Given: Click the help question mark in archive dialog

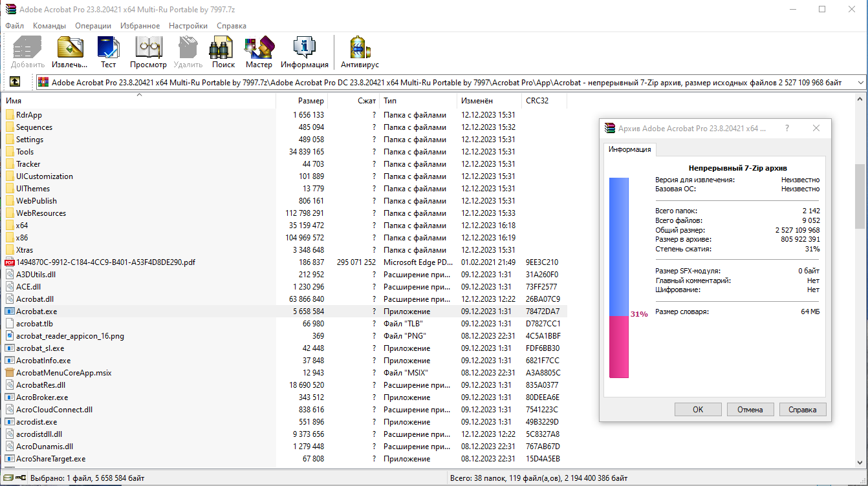Looking at the screenshot, I should pos(787,129).
